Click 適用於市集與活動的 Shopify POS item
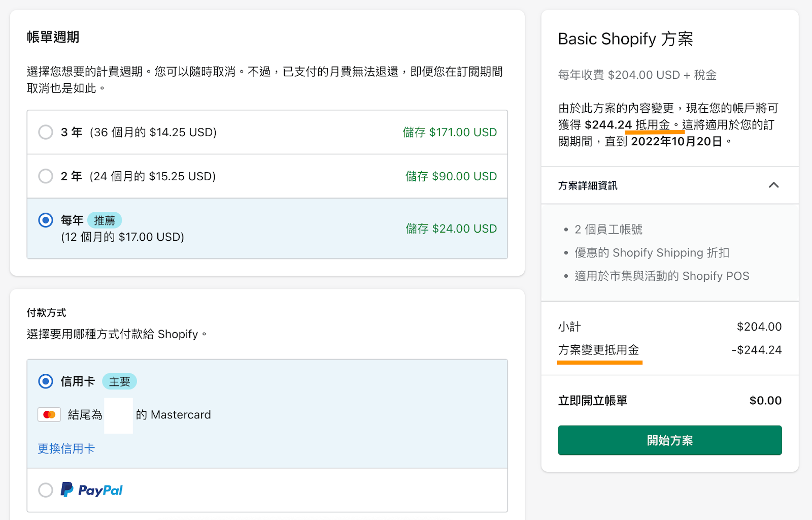 [662, 276]
